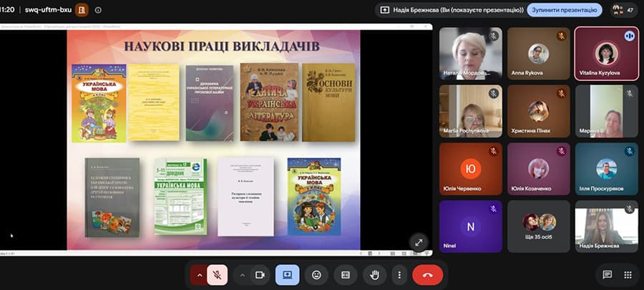Select Anna Rykova avatar
The width and height of the screenshot is (644, 290).
click(538, 54)
